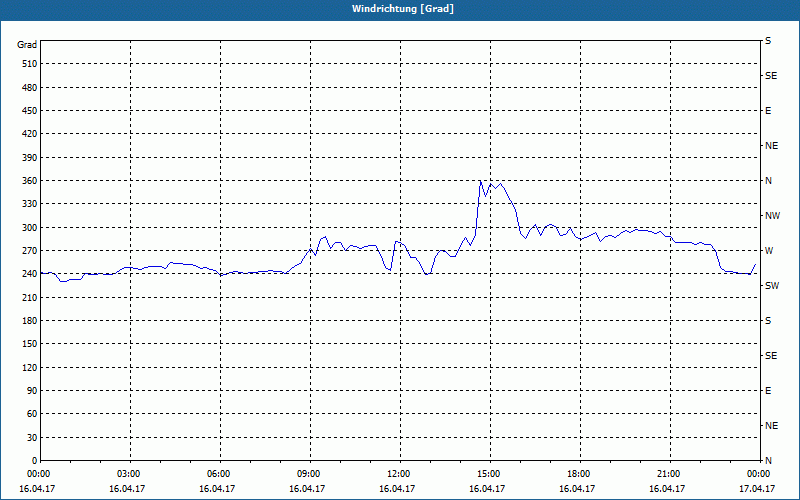Click the compass 'N' label level with 0
This screenshot has height=500, width=800.
point(768,461)
